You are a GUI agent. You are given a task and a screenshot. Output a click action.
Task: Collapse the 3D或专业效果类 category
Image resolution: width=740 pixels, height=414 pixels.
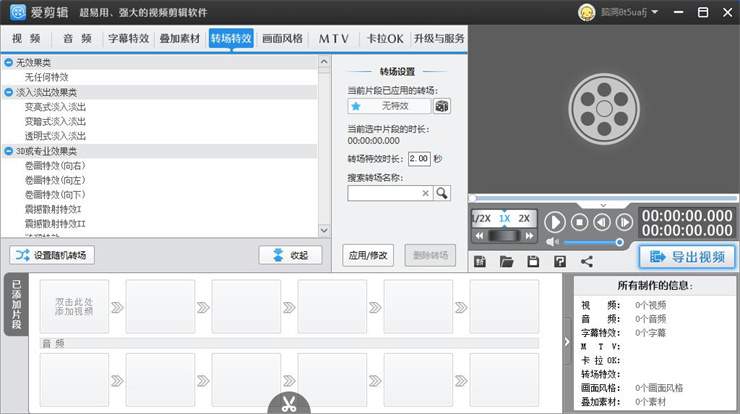(8, 151)
